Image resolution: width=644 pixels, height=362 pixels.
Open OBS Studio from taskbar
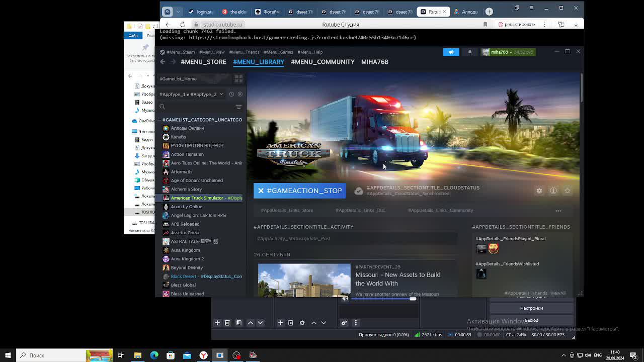pyautogui.click(x=236, y=355)
